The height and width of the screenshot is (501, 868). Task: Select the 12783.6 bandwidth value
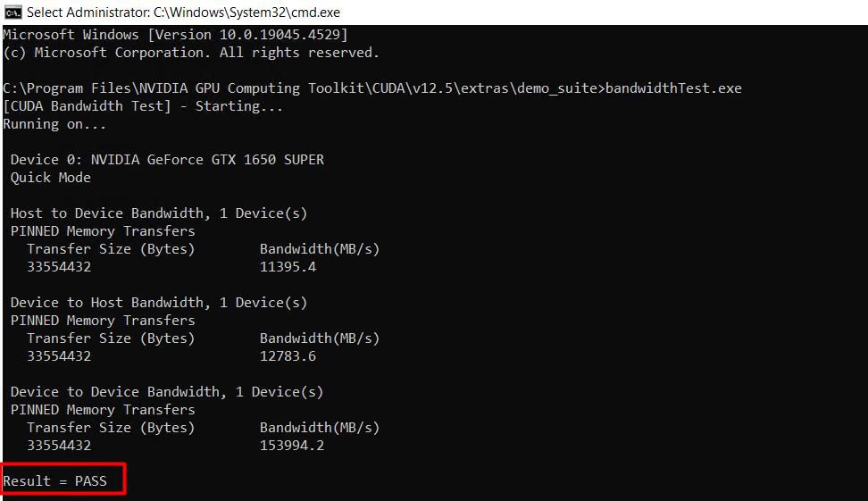[288, 356]
